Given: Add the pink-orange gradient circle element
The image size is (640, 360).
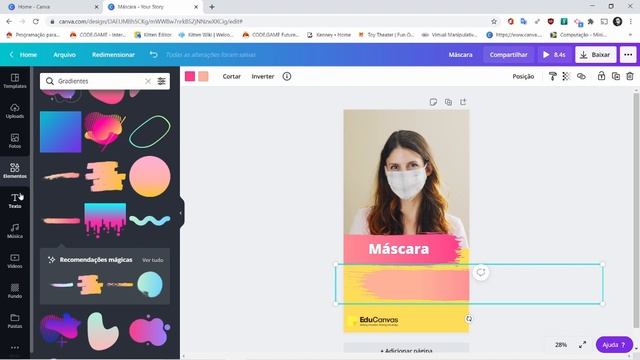Looking at the screenshot, I should click(x=150, y=176).
